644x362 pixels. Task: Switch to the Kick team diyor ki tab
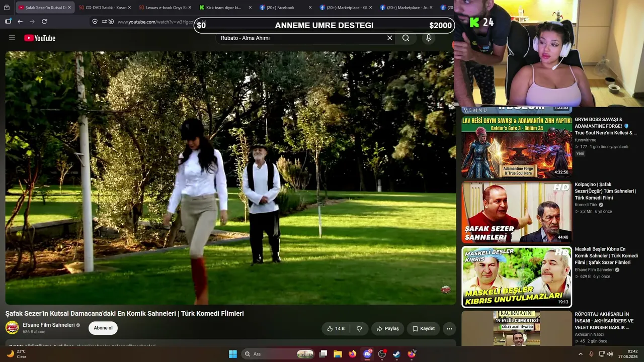[x=224, y=8]
